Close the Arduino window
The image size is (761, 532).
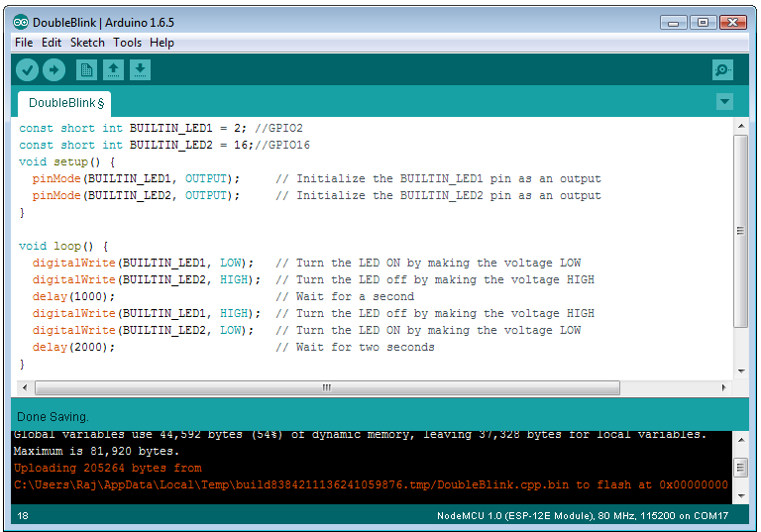(x=733, y=23)
